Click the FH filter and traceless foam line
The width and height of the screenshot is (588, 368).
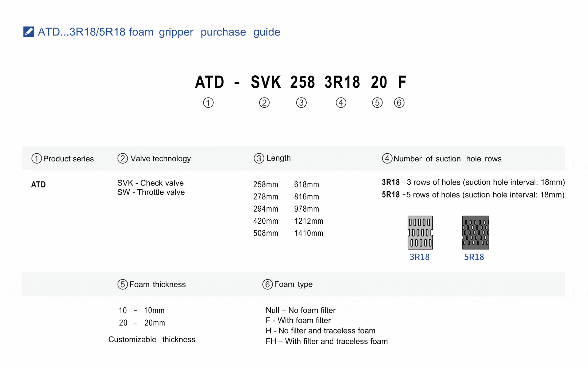point(326,341)
